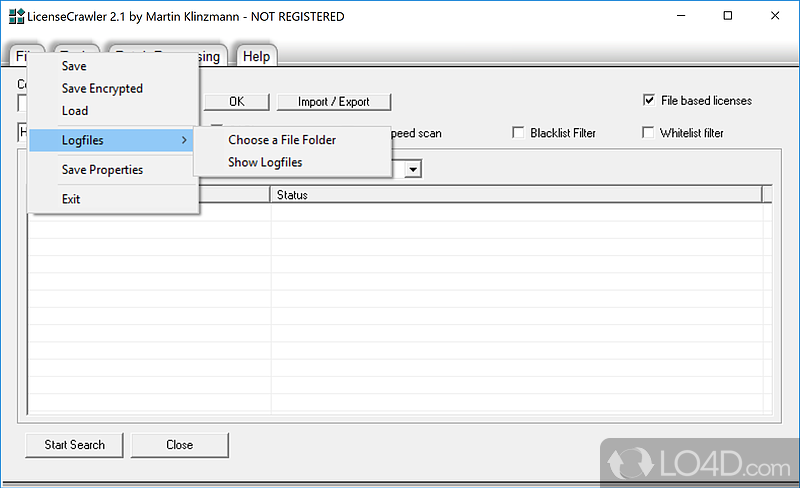Image resolution: width=800 pixels, height=488 pixels.
Task: Select Save from the File menu
Action: [74, 66]
